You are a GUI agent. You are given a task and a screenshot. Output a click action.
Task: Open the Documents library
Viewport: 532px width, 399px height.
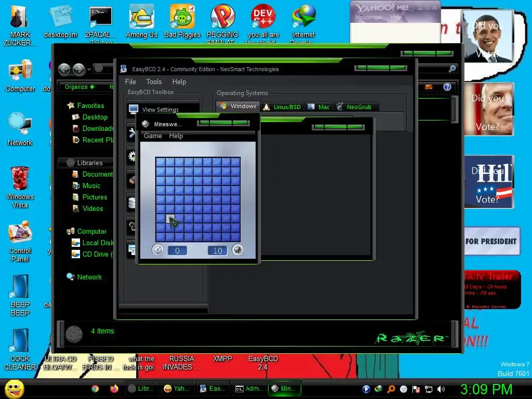coord(92,175)
